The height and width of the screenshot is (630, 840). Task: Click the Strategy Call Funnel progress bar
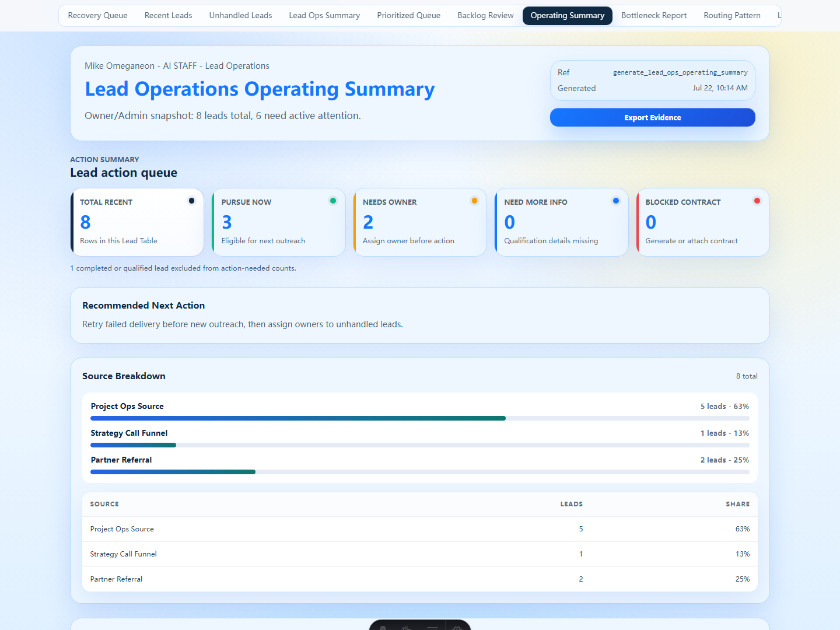(x=420, y=445)
